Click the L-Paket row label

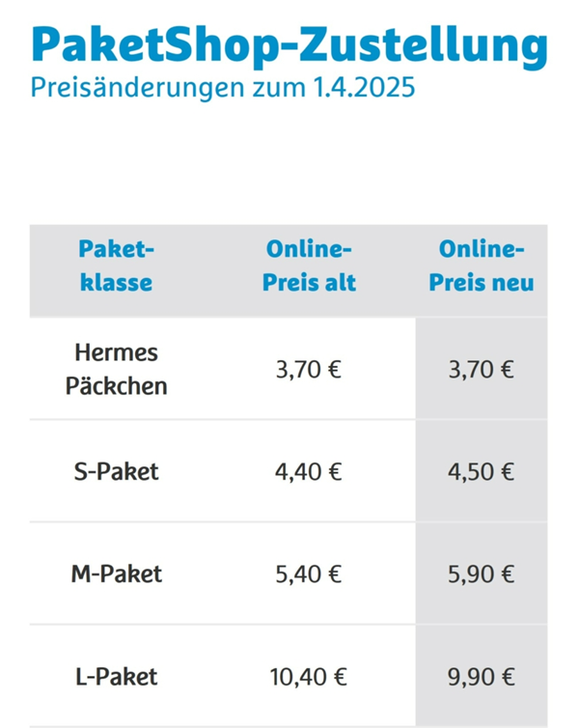[116, 677]
